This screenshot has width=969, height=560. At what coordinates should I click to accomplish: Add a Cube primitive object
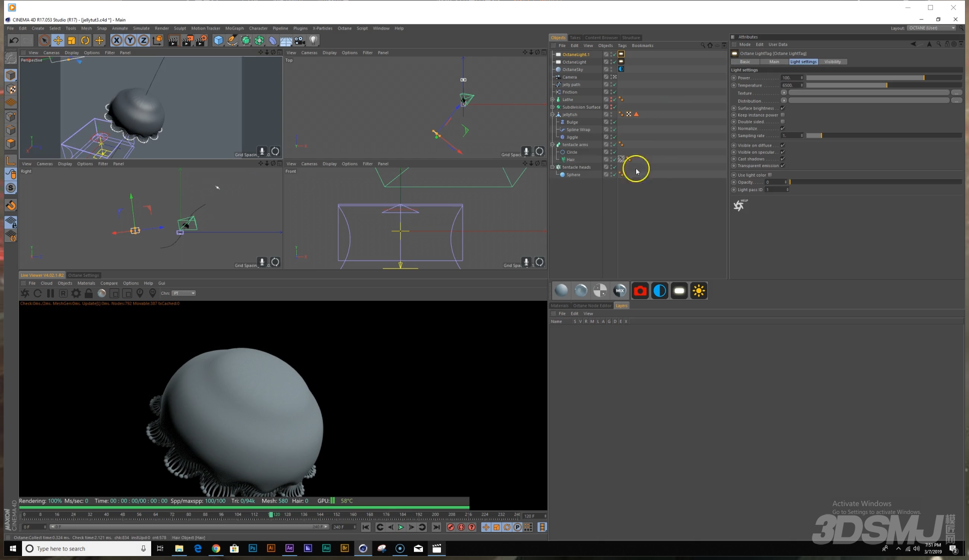click(219, 41)
